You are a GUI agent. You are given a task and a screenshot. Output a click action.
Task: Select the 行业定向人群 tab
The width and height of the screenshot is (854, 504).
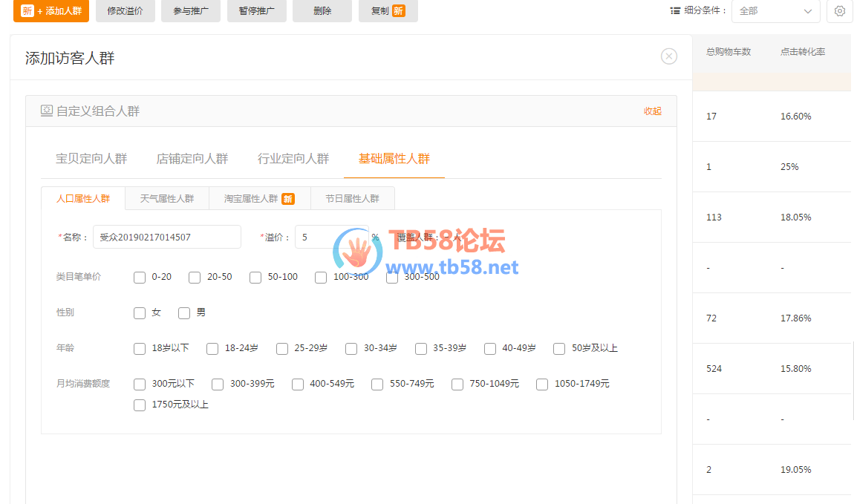293,159
